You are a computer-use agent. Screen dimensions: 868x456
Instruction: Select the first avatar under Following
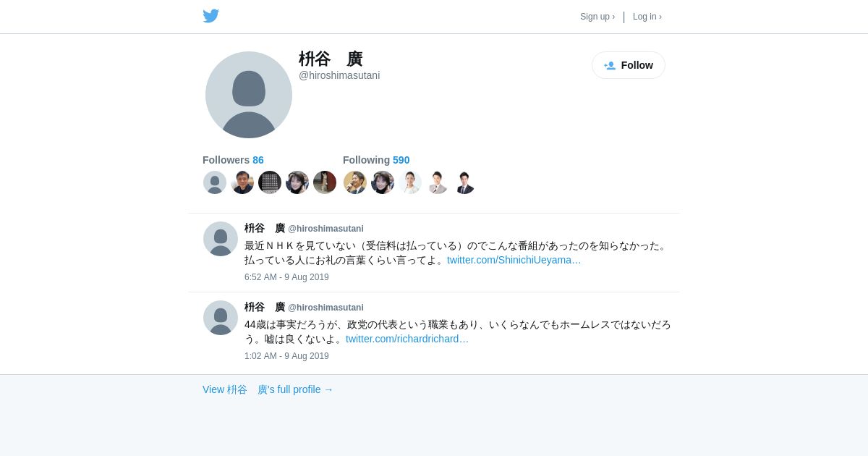pos(355,182)
